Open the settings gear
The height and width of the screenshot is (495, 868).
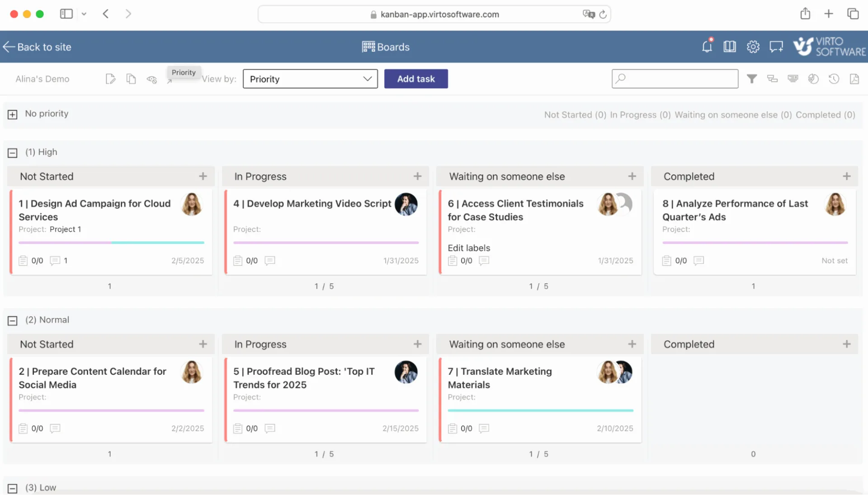tap(753, 47)
